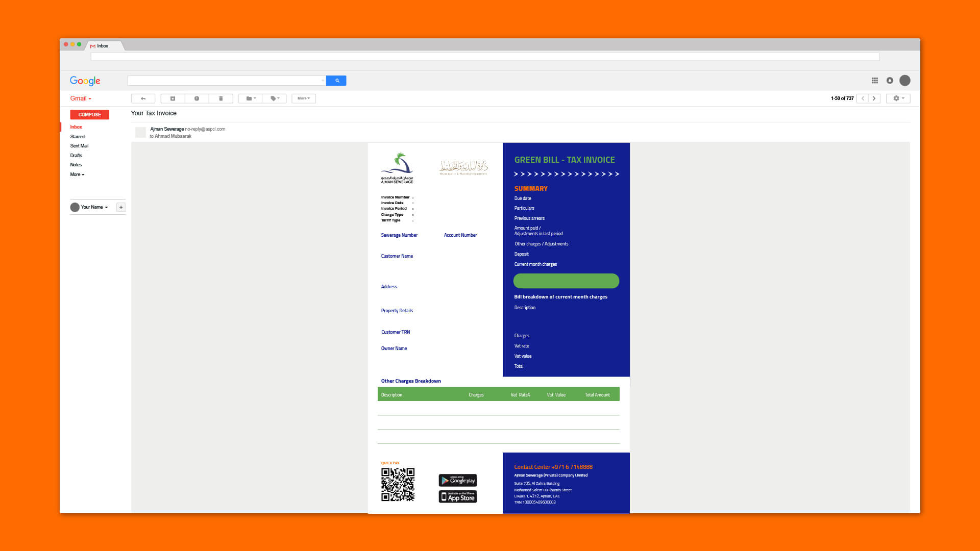The height and width of the screenshot is (551, 980).
Task: Open the Sent Mail folder
Action: [79, 146]
